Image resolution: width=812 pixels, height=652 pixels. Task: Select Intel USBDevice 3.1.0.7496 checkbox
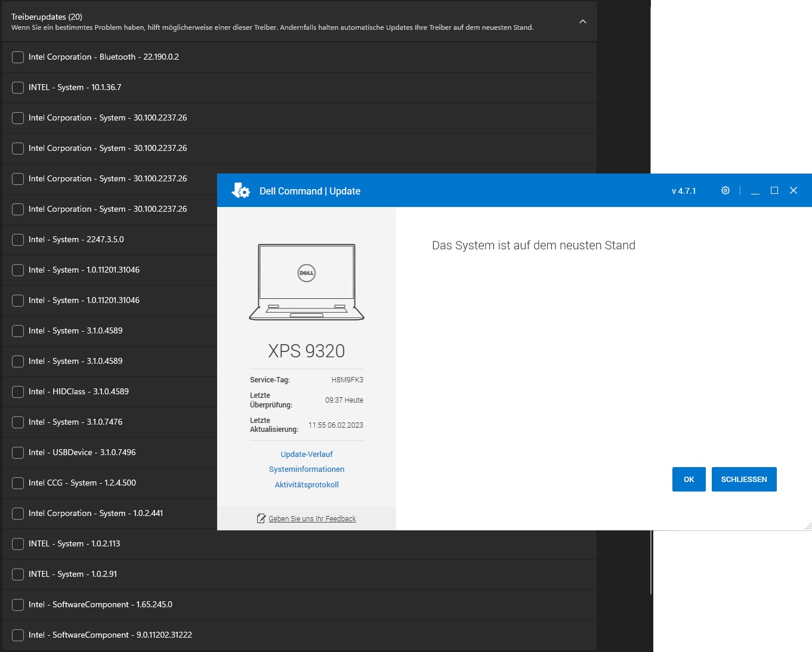coord(18,453)
